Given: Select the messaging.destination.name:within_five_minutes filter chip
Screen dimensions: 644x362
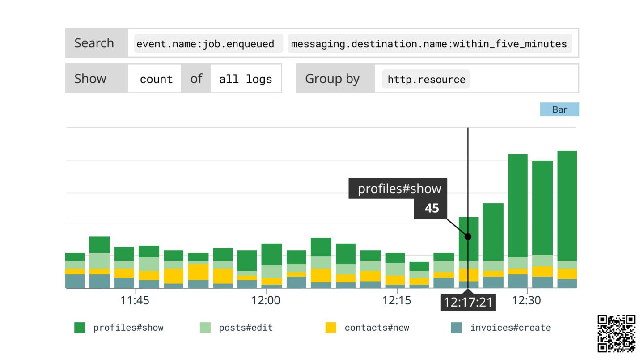Looking at the screenshot, I should (429, 44).
